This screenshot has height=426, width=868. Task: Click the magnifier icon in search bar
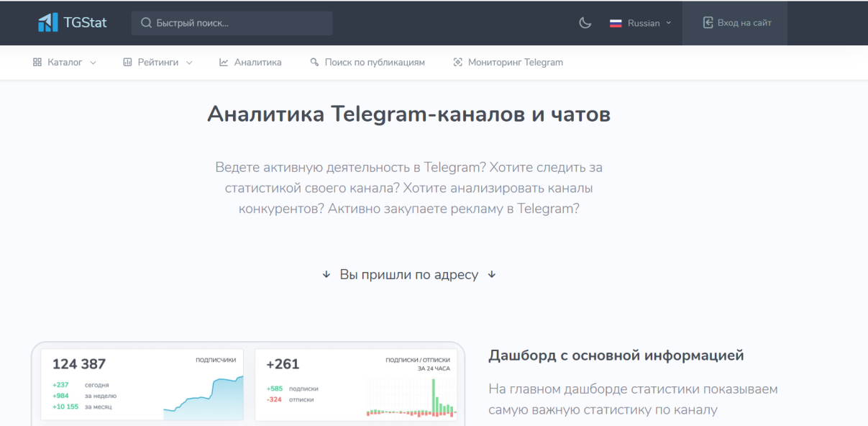146,23
